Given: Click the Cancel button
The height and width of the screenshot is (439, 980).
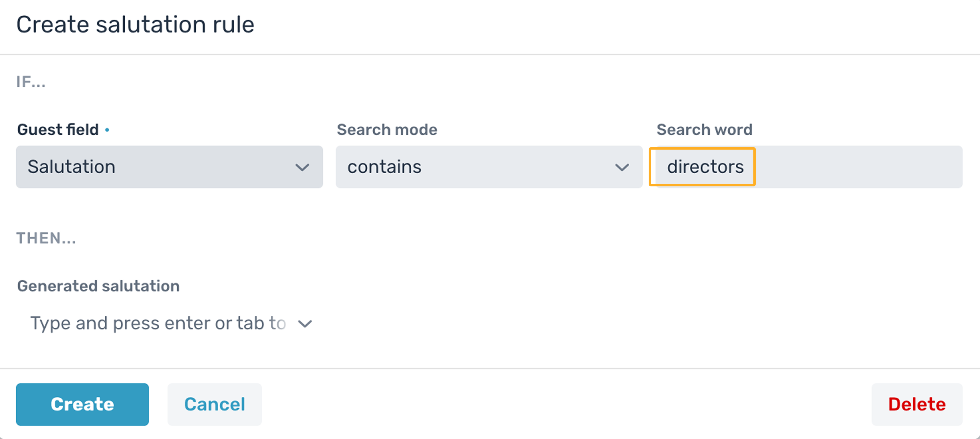Looking at the screenshot, I should 215,404.
